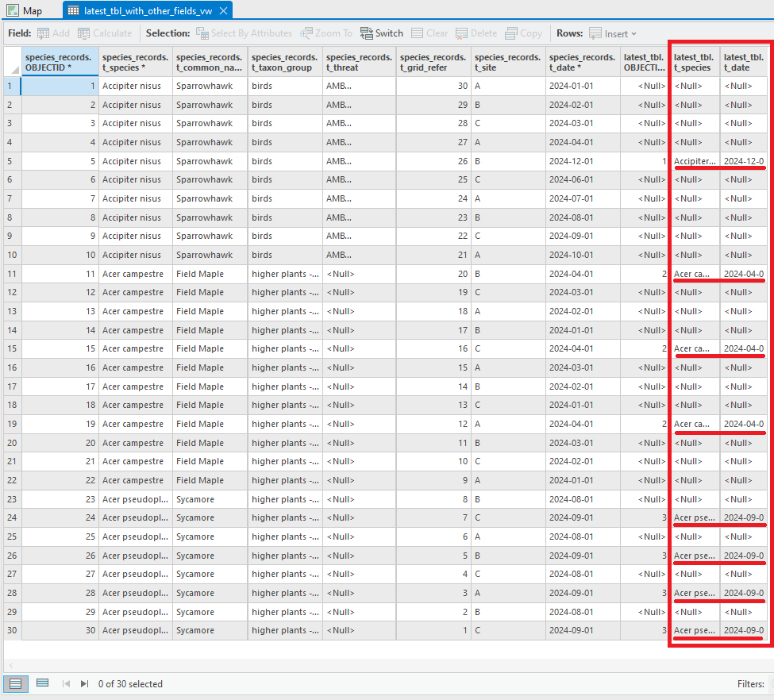Click the species_records.t_grid_refer column header
This screenshot has height=700, width=774.
coord(433,62)
